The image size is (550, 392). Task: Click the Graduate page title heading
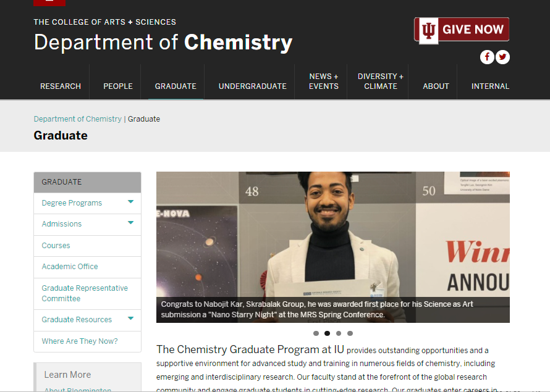[x=61, y=136]
